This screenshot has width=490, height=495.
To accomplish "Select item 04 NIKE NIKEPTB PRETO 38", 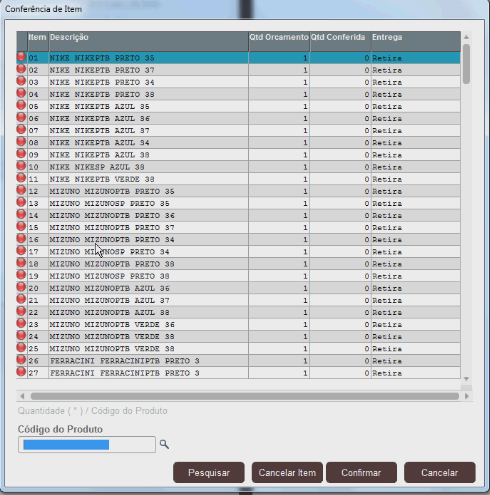I will point(238,94).
